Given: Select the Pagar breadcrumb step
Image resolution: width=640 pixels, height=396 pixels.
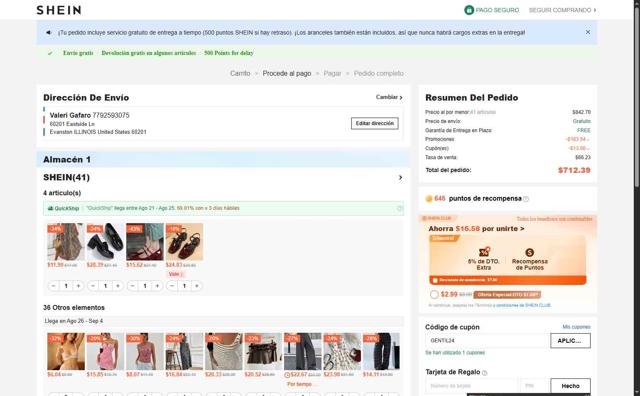Looking at the screenshot, I should 332,73.
